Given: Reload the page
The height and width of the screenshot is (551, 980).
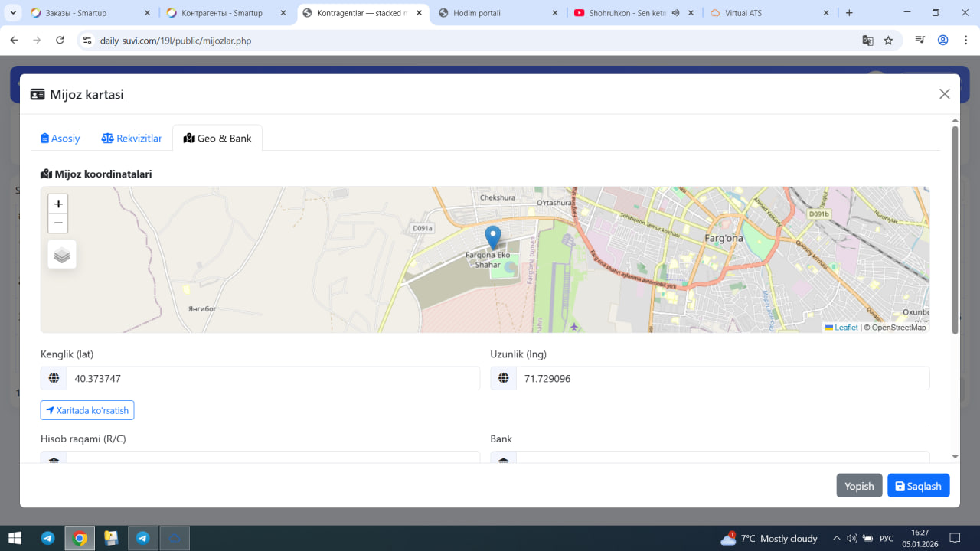Looking at the screenshot, I should [60, 41].
